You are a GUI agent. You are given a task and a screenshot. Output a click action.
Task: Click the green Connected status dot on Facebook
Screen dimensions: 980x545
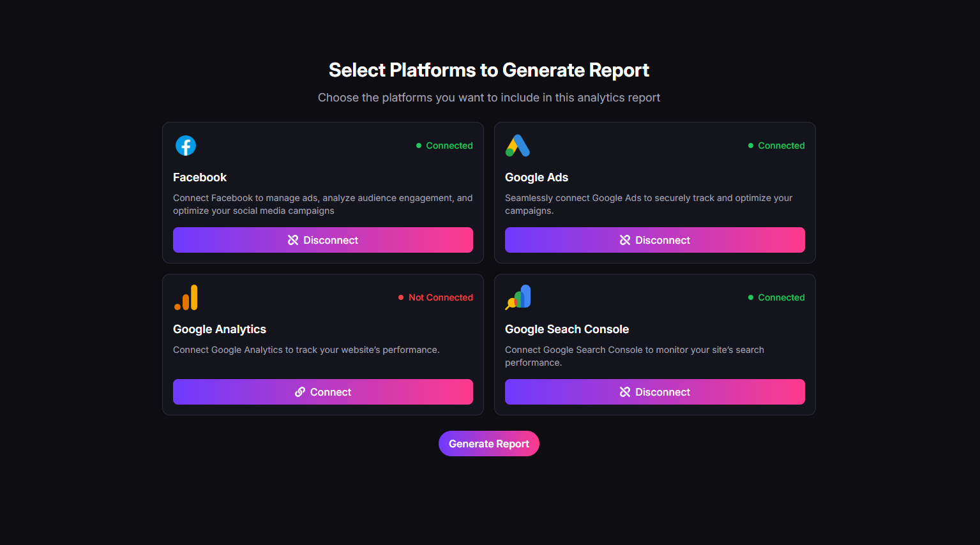coord(419,146)
